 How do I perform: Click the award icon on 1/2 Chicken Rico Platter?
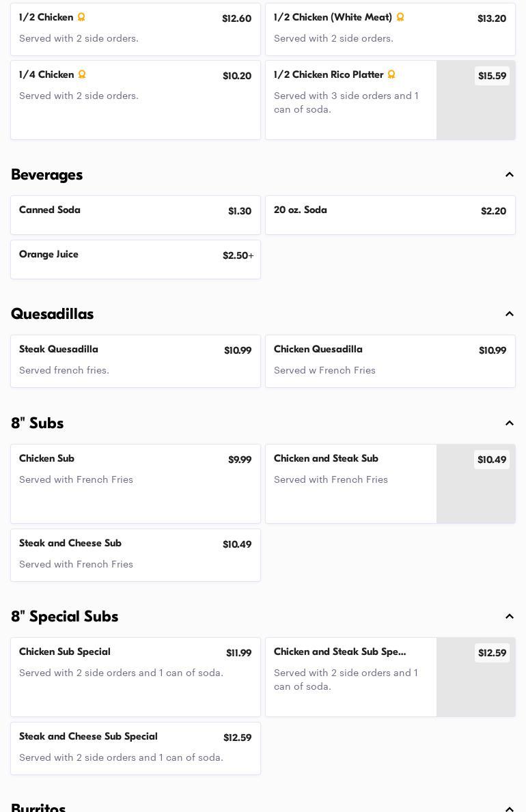pyautogui.click(x=391, y=74)
